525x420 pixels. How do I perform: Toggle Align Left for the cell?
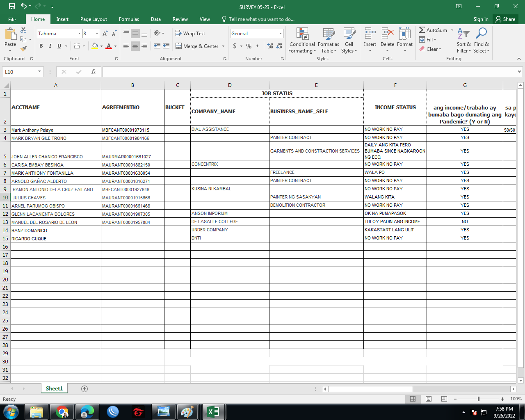pos(126,46)
